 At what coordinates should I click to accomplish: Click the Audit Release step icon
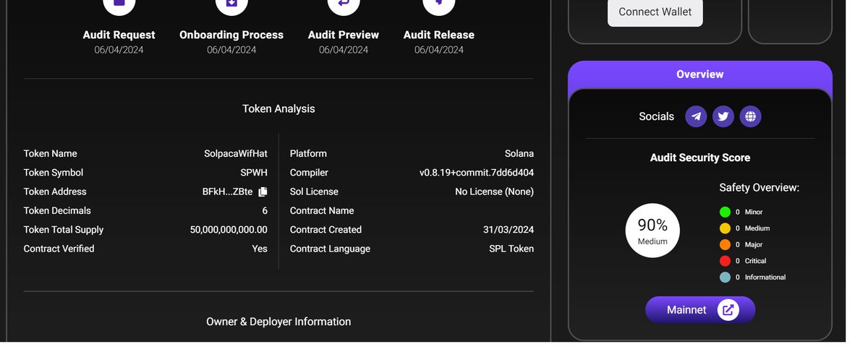(439, 4)
